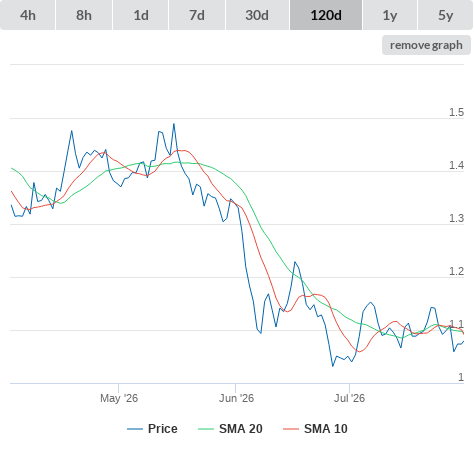Switch chart to 1y range
The width and height of the screenshot is (474, 455).
tap(390, 15)
